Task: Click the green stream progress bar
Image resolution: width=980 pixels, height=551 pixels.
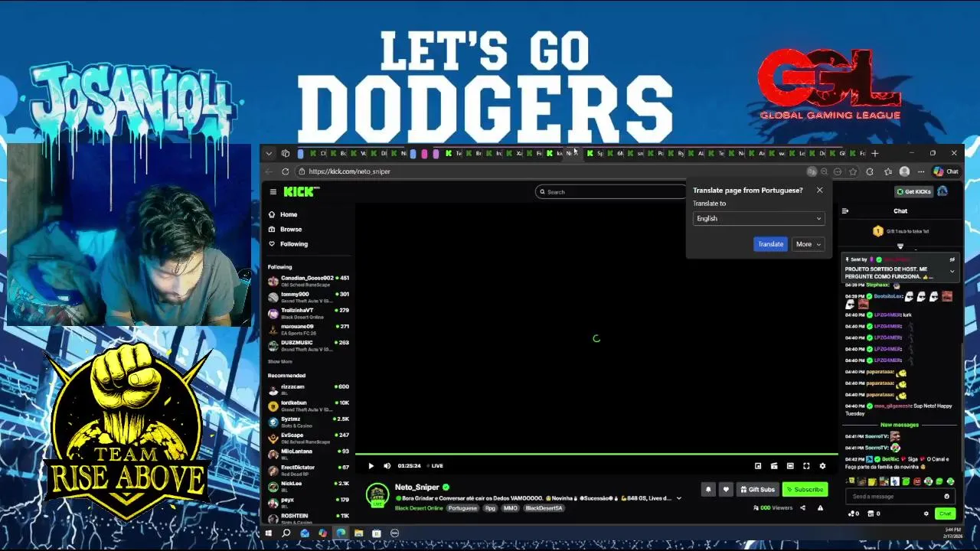Action: pyautogui.click(x=596, y=454)
